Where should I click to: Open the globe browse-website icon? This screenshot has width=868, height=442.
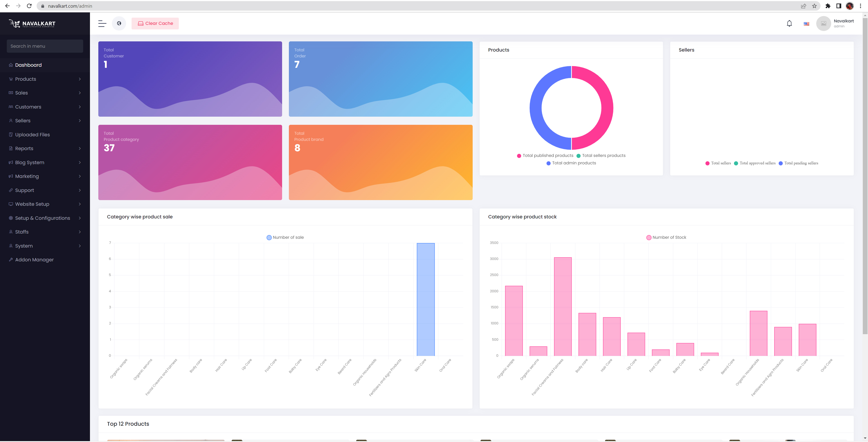(x=119, y=24)
